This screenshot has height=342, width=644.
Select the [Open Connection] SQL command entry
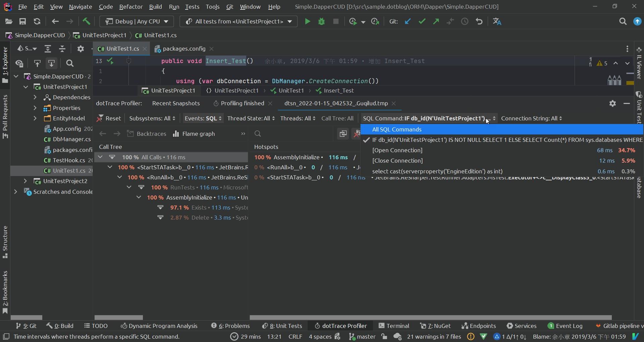pos(502,150)
